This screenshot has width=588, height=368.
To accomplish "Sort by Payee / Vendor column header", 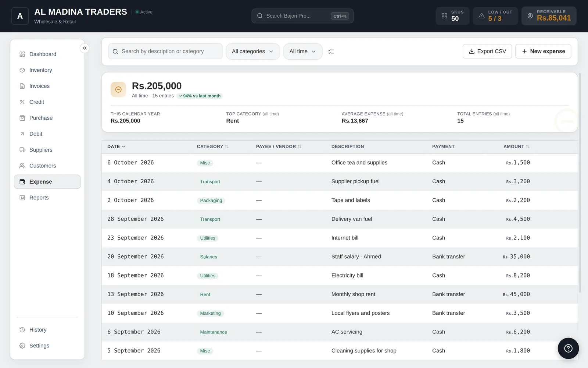I will tap(279, 146).
